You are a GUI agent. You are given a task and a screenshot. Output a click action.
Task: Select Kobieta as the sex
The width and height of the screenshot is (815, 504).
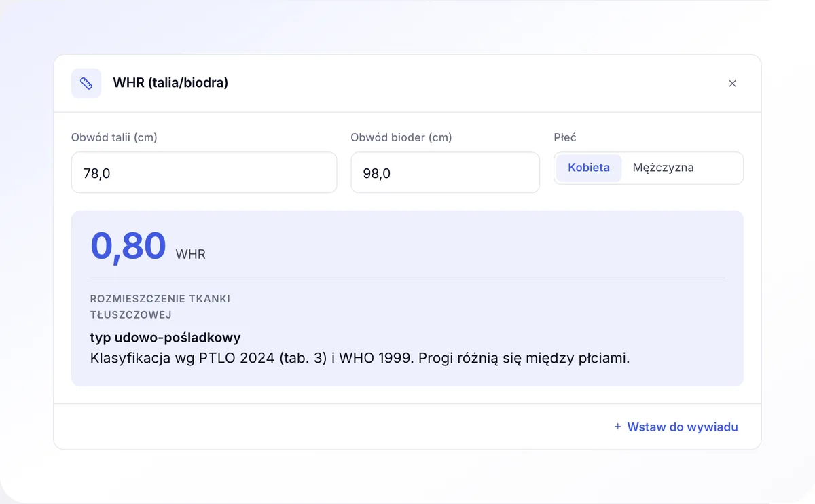point(589,168)
